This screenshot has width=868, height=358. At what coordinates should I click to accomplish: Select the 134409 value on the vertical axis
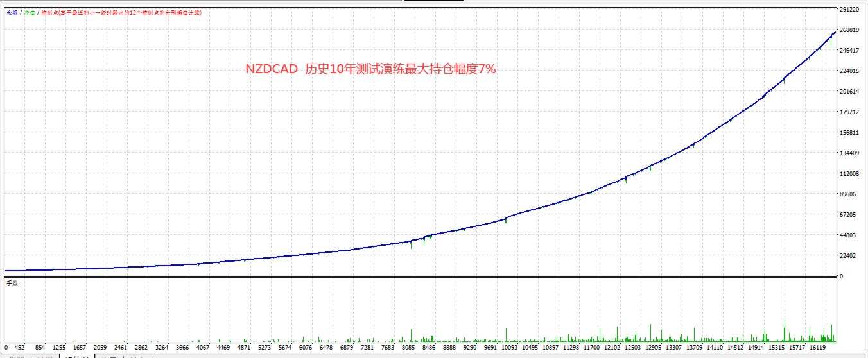click(x=851, y=153)
